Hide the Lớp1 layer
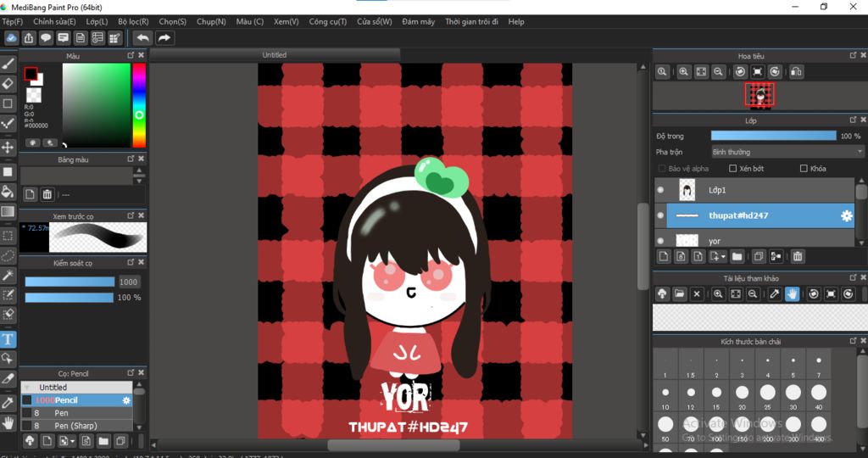868x458 pixels. [x=660, y=190]
